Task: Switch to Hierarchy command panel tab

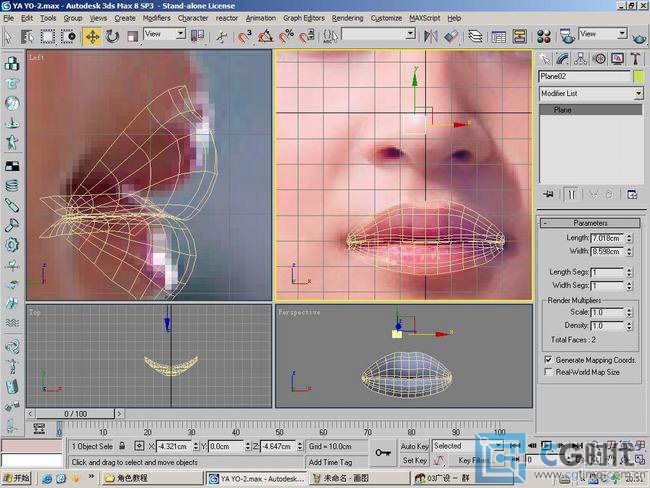Action: click(x=581, y=59)
